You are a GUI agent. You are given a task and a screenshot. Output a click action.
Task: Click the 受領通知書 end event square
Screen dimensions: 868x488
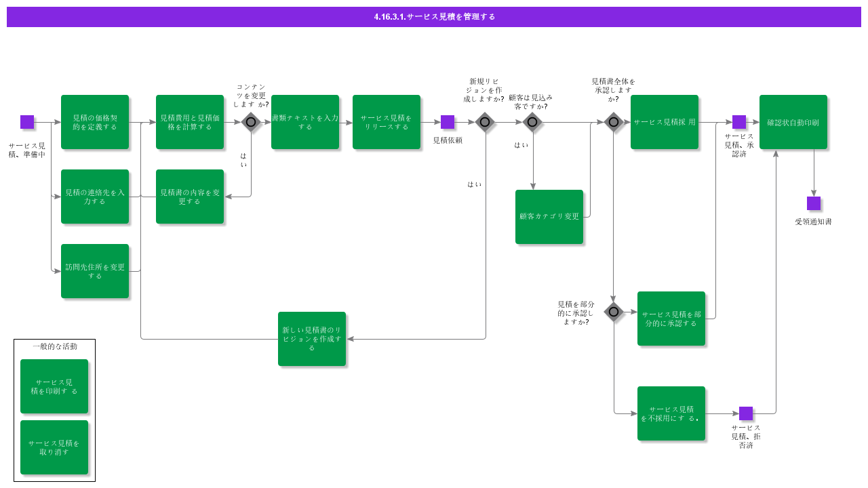click(x=813, y=203)
